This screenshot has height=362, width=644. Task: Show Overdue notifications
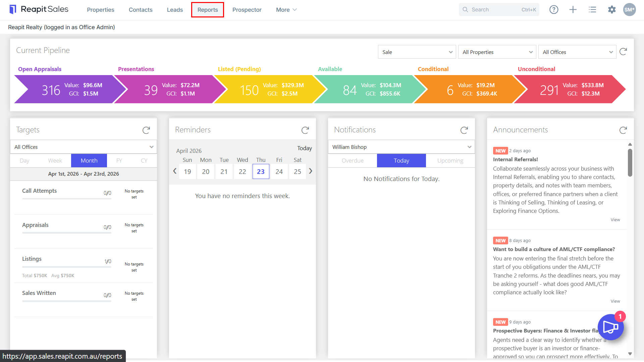[x=353, y=161]
